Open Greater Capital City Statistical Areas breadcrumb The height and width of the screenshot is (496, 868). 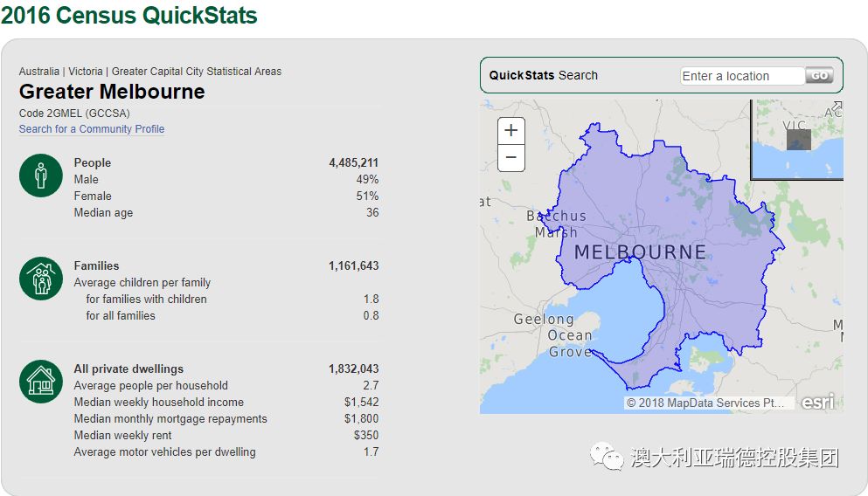point(197,72)
